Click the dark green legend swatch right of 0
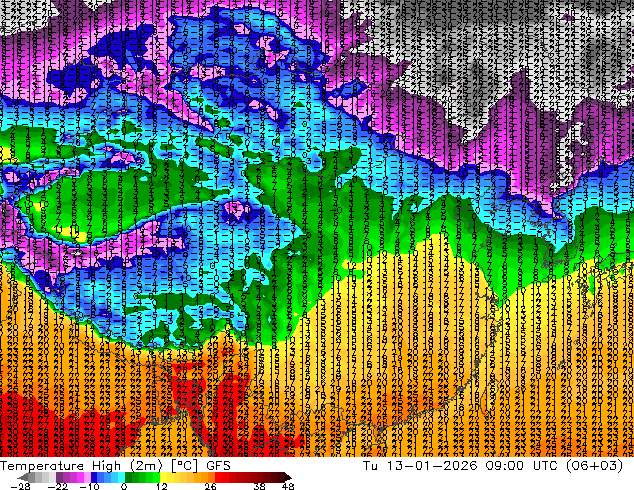Screen dimensions: 634x490 click(129, 477)
